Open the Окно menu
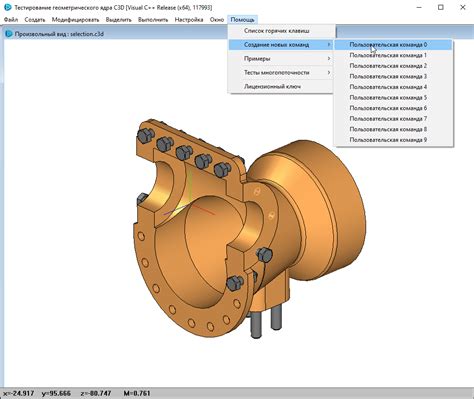 coord(217,20)
